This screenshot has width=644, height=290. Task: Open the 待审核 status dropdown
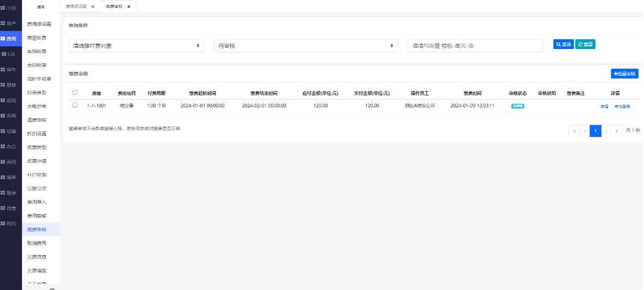[x=306, y=46]
